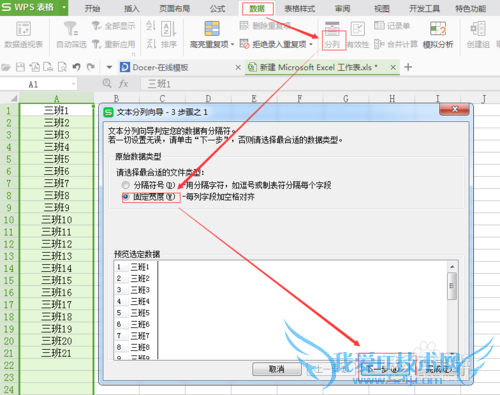Open the 审阅 ribbon tab
The height and width of the screenshot is (395, 500).
(342, 8)
